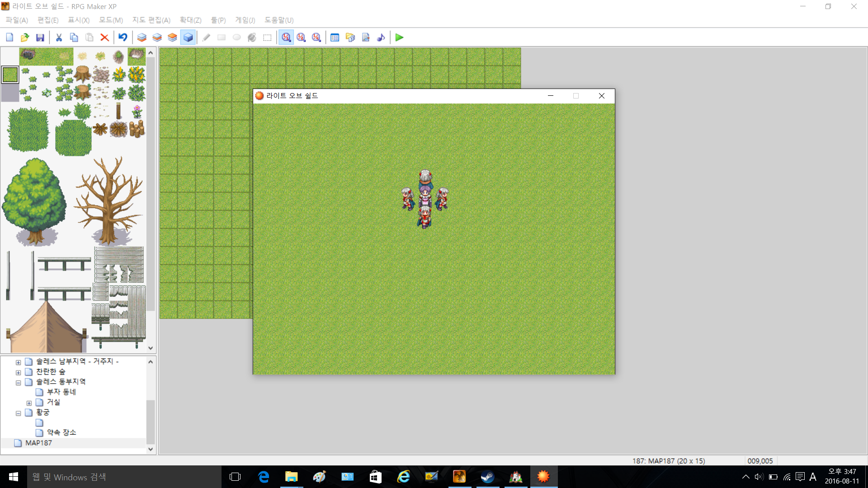This screenshot has height=488, width=868.
Task: Select the Pencil drawing tool
Action: [206, 38]
